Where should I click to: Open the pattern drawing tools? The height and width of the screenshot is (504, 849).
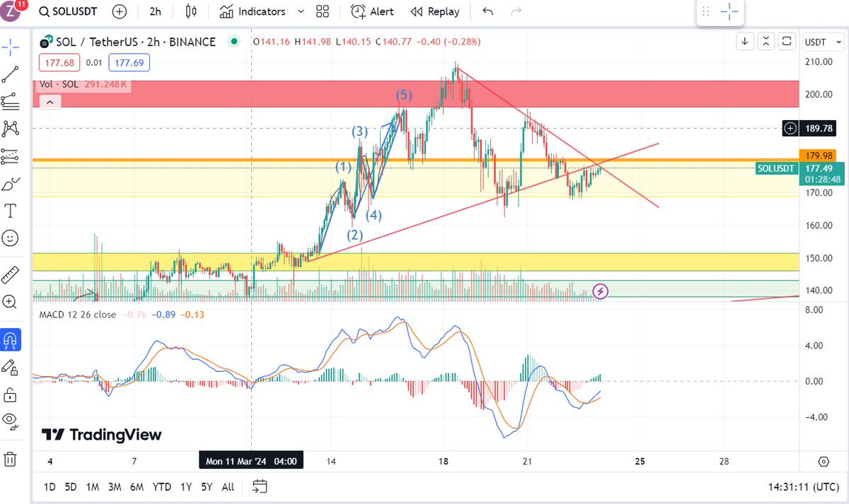(10, 128)
